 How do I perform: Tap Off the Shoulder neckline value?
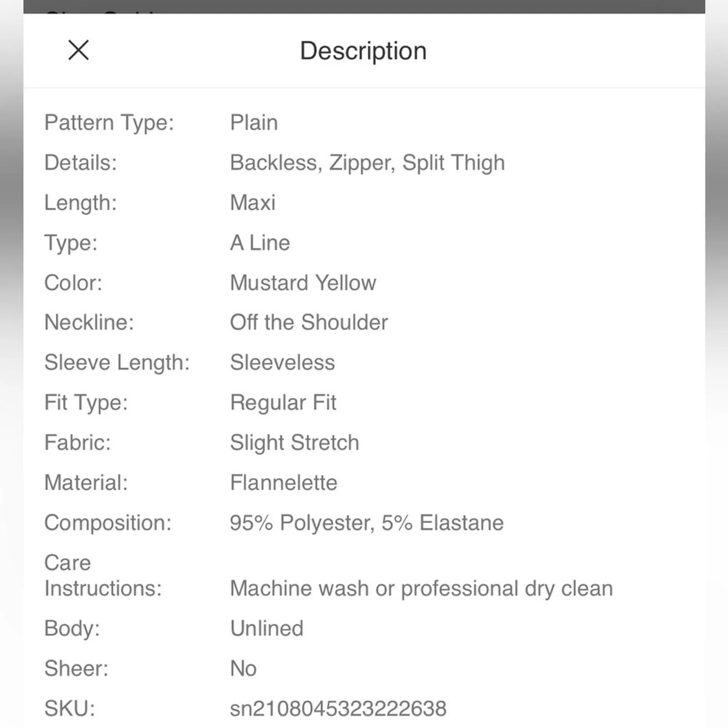click(x=309, y=322)
